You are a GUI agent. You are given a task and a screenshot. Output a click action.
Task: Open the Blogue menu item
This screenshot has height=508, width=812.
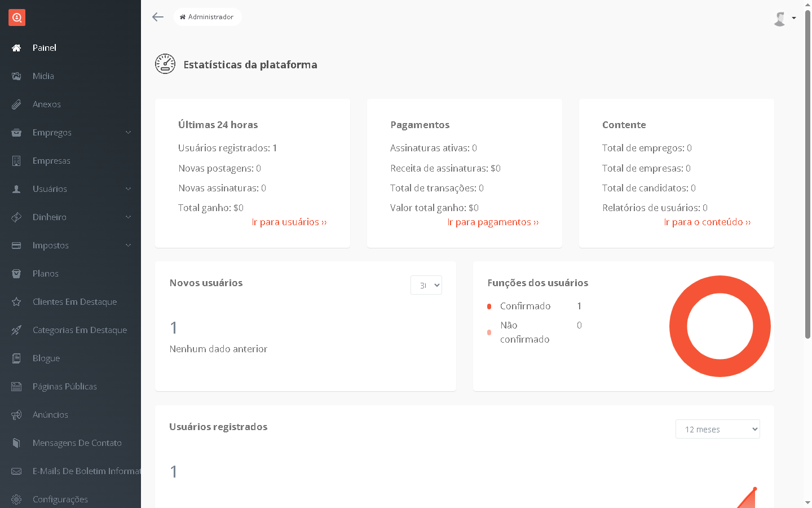[46, 358]
